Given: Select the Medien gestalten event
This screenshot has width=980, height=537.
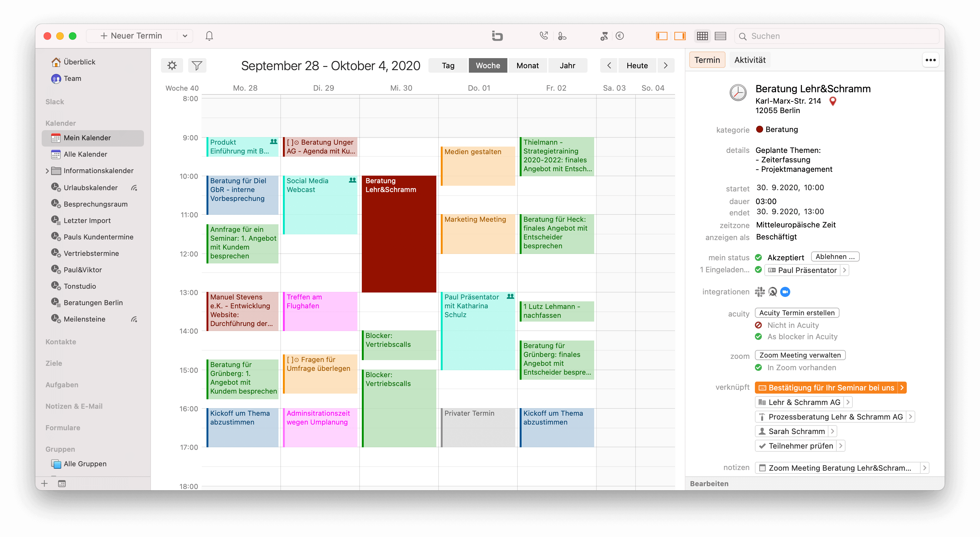Looking at the screenshot, I should [x=477, y=166].
